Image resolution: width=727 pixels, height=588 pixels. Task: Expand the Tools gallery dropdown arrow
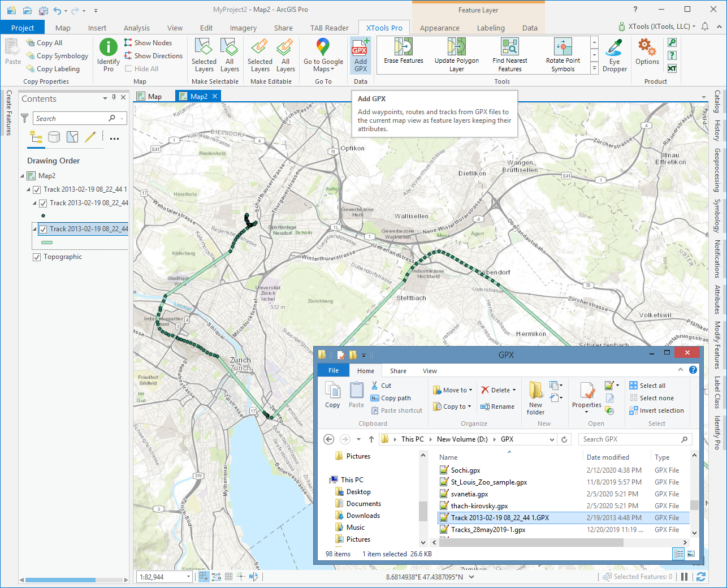[x=594, y=68]
